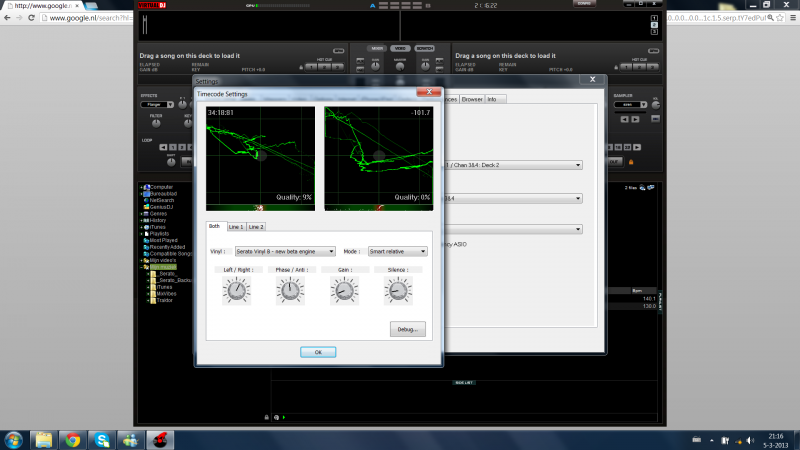Click the VirtualDJ icon in the taskbar
This screenshot has height=450, width=800.
pyautogui.click(x=160, y=438)
